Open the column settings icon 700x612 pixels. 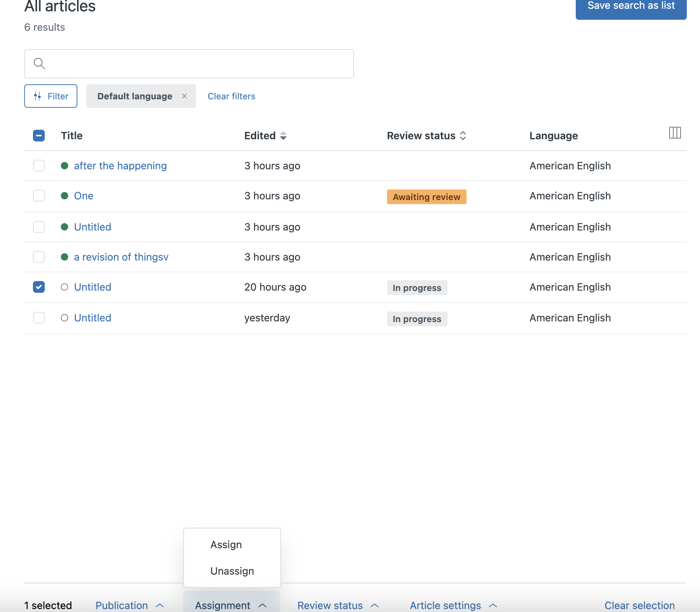pos(674,133)
